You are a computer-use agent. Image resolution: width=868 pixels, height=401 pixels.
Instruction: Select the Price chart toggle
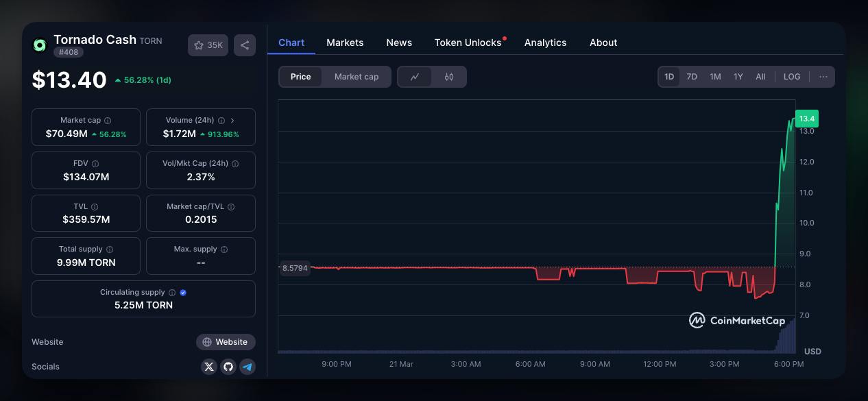tap(301, 77)
